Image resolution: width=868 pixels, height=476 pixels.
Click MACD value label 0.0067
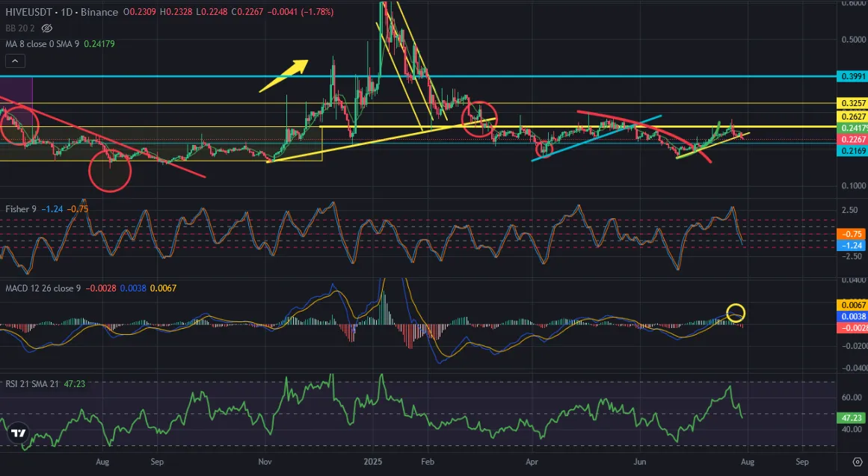click(852, 305)
